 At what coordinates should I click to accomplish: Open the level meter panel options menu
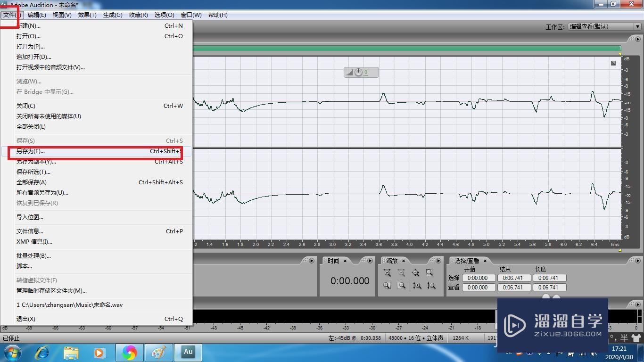[638, 304]
